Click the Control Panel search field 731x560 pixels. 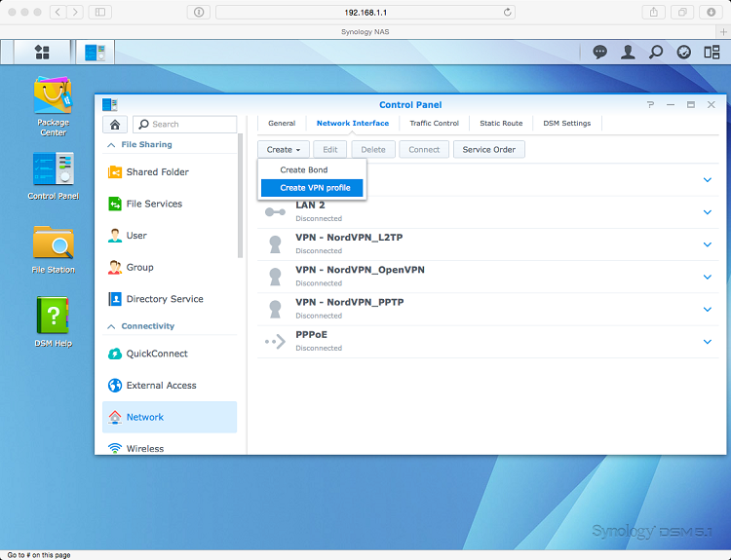(x=191, y=125)
